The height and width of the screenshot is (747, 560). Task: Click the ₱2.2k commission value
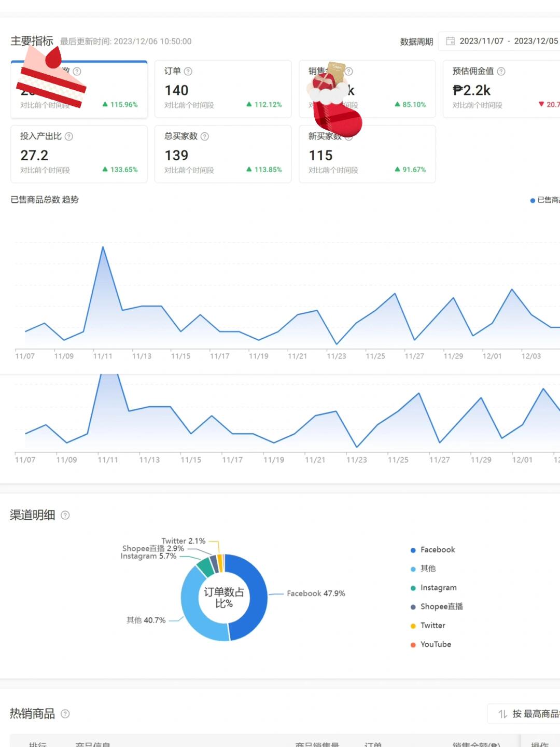pos(471,90)
